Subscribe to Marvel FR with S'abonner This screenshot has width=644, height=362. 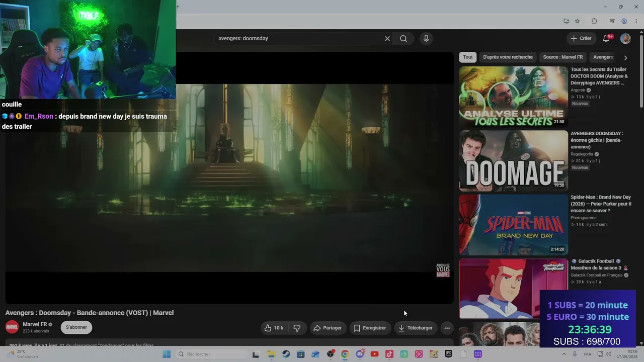(x=76, y=327)
